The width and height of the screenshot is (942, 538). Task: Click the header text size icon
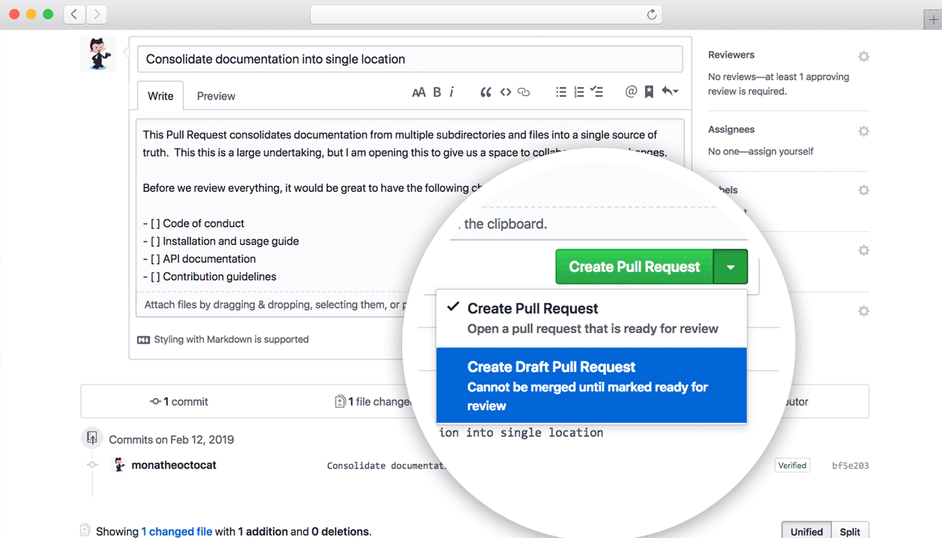419,92
